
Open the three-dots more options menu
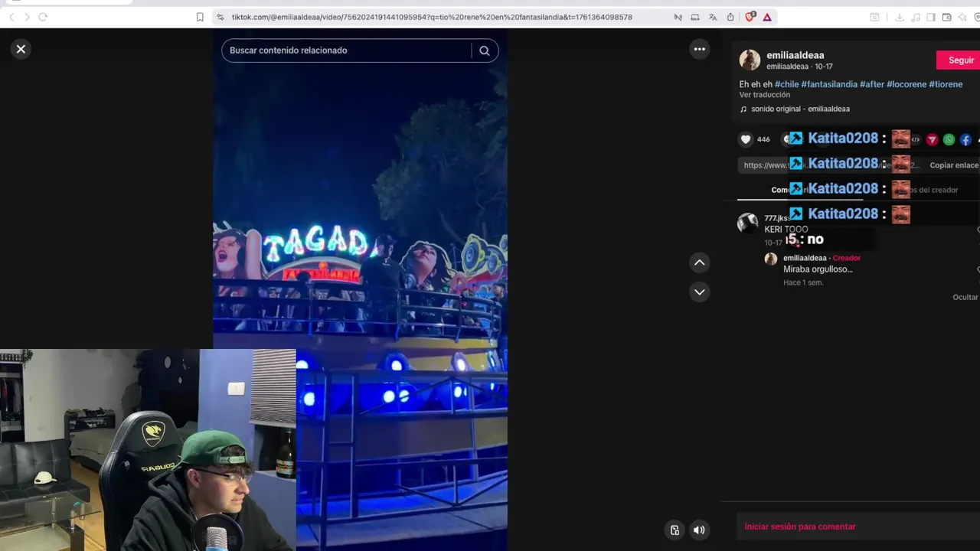click(699, 49)
